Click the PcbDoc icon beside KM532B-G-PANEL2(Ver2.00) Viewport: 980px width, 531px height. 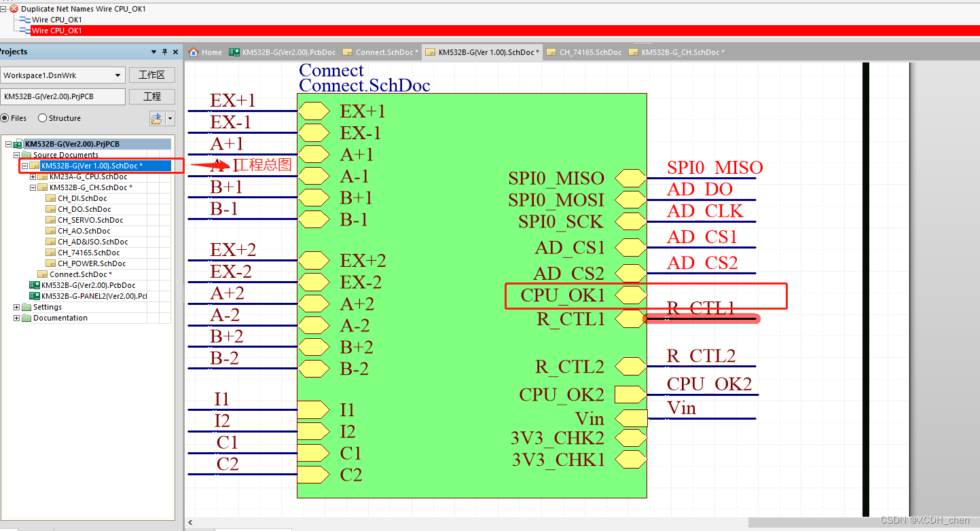[x=35, y=295]
